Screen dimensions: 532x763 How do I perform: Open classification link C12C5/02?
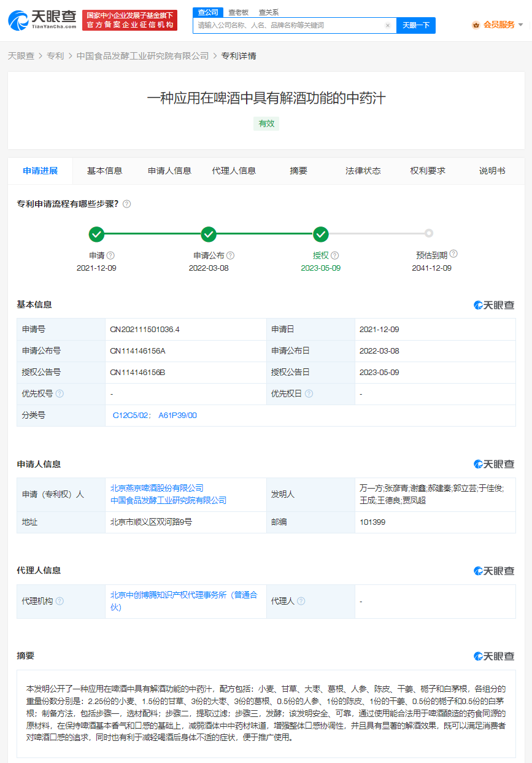131,416
